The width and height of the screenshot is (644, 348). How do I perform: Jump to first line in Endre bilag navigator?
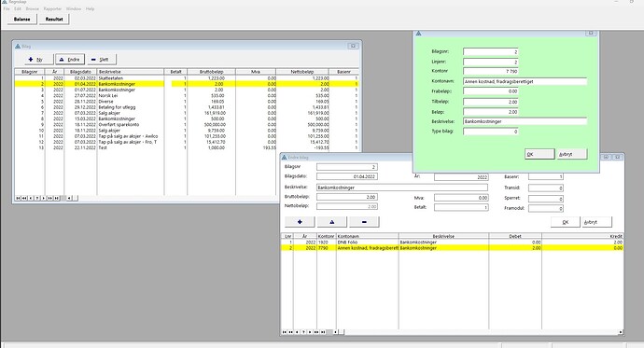coord(285,332)
